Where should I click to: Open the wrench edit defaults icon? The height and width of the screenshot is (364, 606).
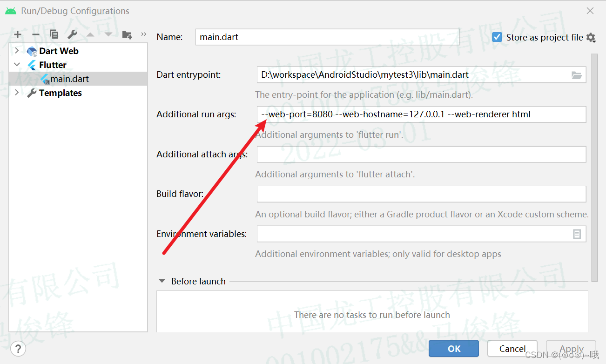[x=72, y=34]
